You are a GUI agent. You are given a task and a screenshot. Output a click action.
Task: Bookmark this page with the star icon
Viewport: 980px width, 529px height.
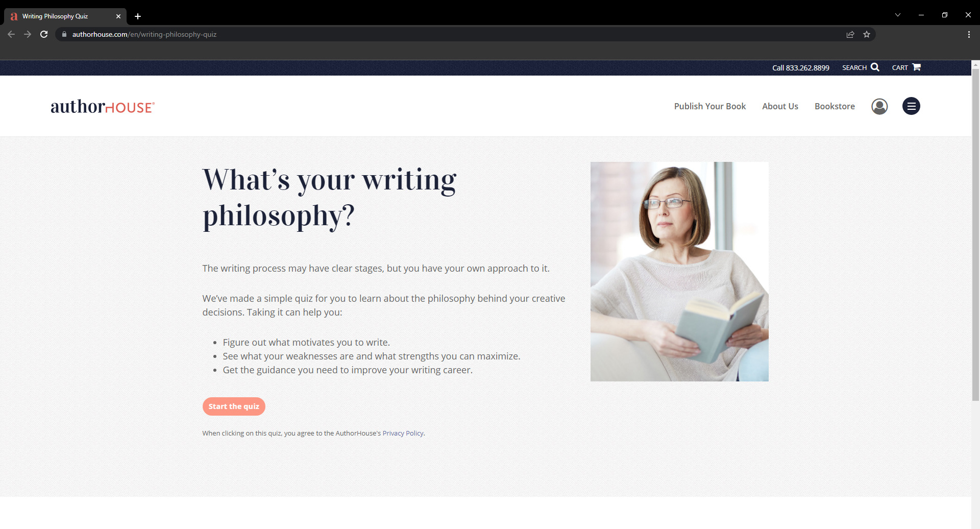tap(867, 34)
